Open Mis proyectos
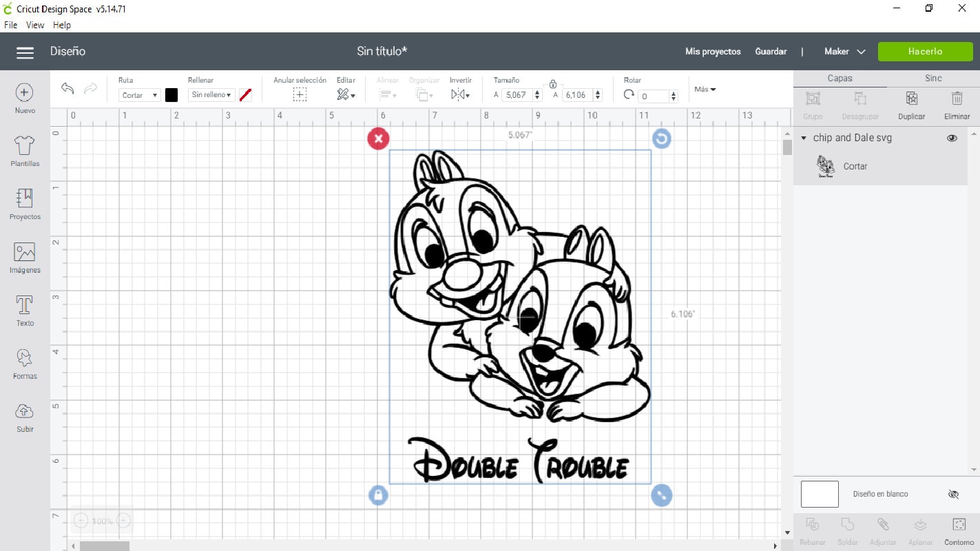 point(713,51)
